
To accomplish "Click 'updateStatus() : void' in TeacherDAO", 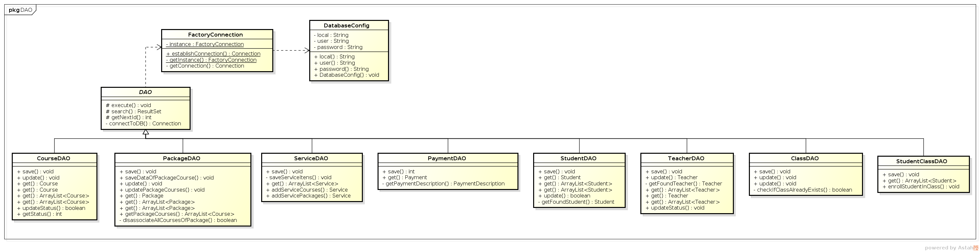I will 675,208.
